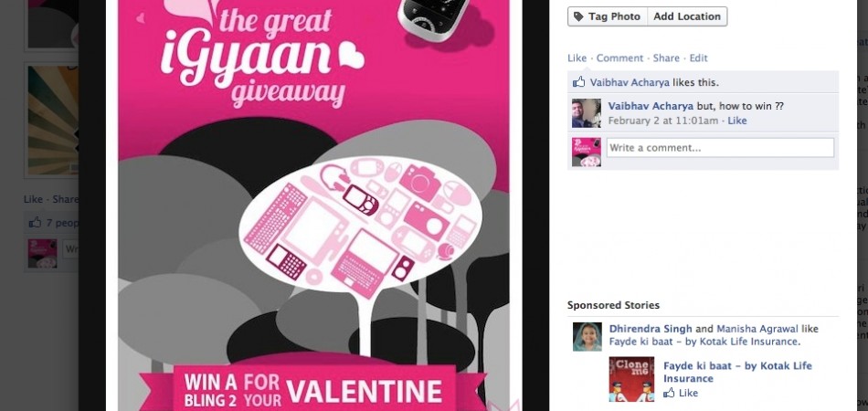This screenshot has height=411, width=868.
Task: Click the thumbs-up Like icon for Kotak page
Action: pyautogui.click(x=669, y=393)
